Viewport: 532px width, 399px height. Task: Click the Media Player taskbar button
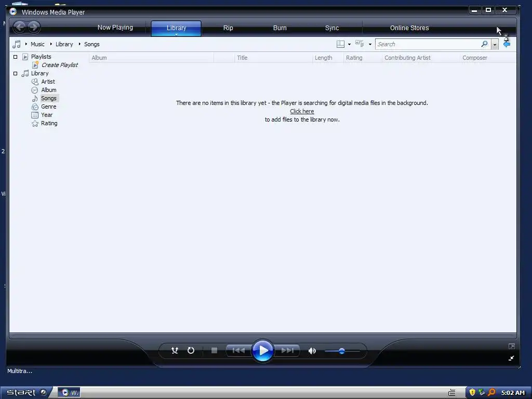tap(69, 393)
